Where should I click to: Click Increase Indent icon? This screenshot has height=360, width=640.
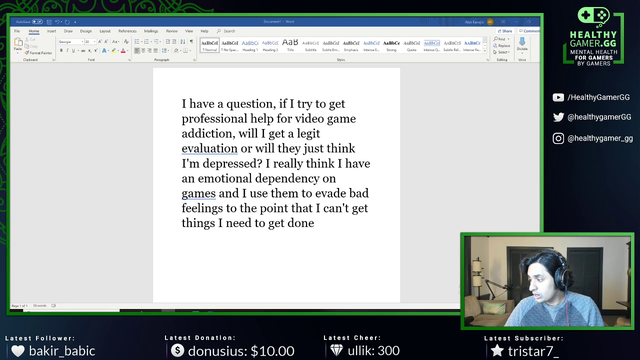pyautogui.click(x=174, y=42)
